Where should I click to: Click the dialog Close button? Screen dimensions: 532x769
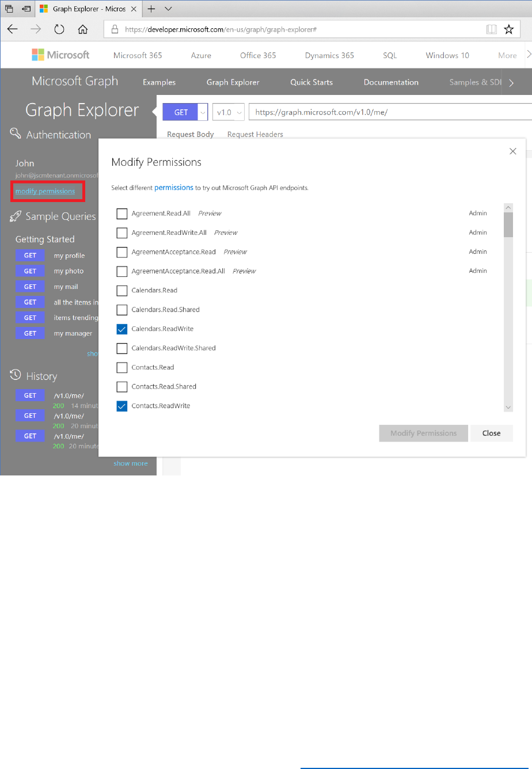pos(492,433)
